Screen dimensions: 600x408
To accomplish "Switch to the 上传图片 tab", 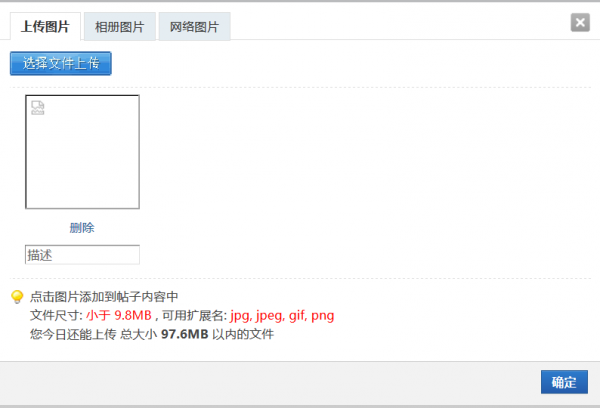I will click(x=45, y=27).
